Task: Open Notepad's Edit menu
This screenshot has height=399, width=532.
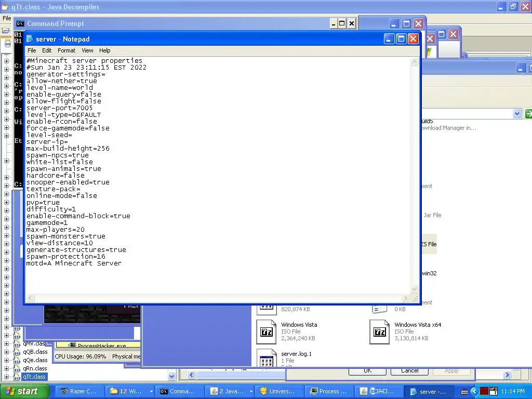Action: point(46,50)
